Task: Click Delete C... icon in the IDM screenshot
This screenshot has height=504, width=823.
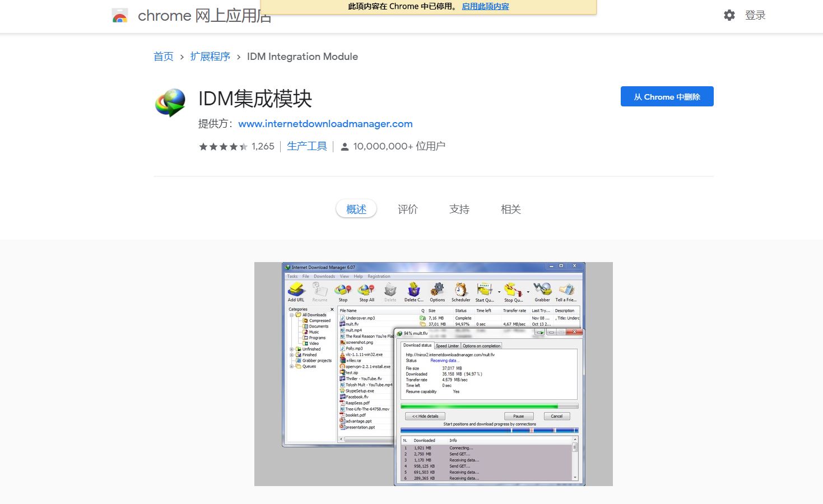Action: coord(413,290)
